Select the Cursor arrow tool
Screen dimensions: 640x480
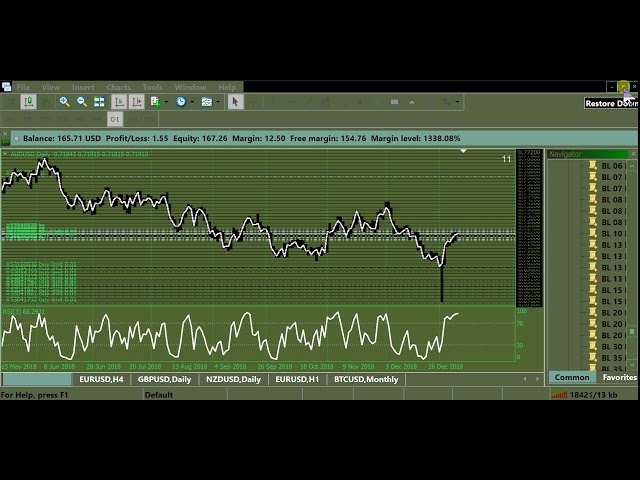tap(234, 101)
